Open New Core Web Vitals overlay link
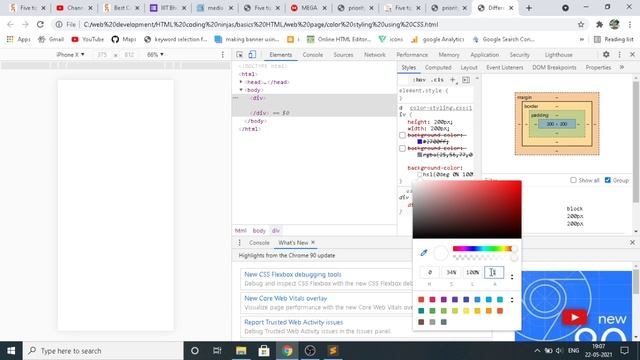This screenshot has width=640, height=360. (x=286, y=298)
